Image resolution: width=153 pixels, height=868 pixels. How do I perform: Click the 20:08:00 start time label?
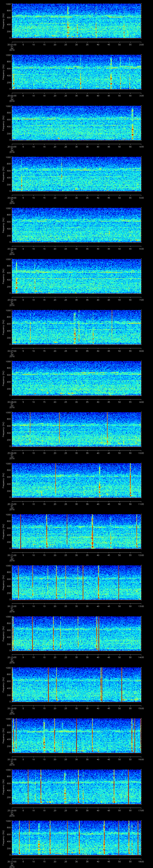point(12,402)
